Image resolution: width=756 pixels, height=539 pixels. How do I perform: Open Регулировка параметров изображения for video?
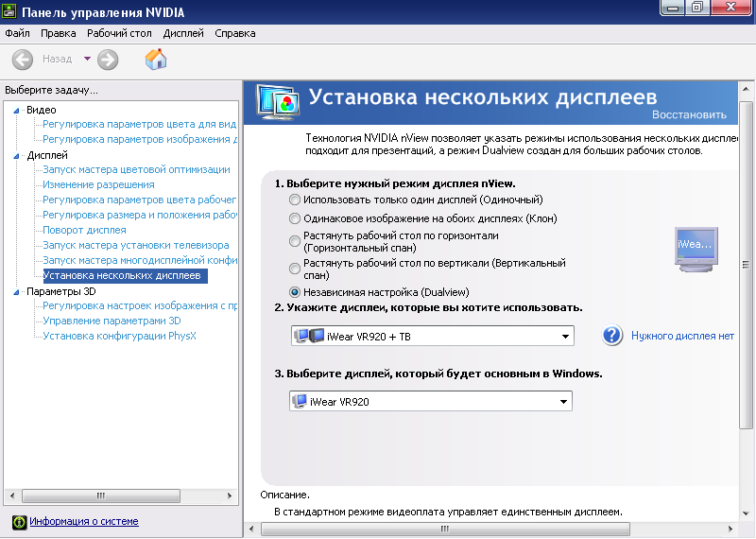(140, 139)
